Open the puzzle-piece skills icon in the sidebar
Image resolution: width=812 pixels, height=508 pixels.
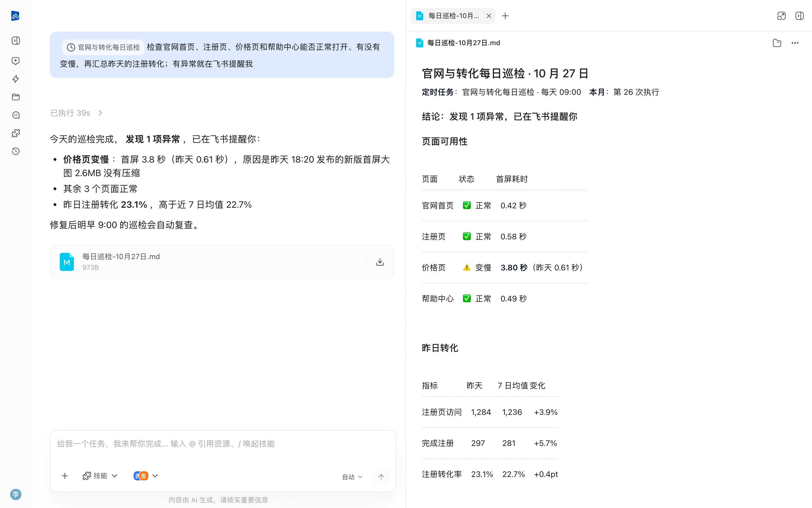tap(16, 133)
